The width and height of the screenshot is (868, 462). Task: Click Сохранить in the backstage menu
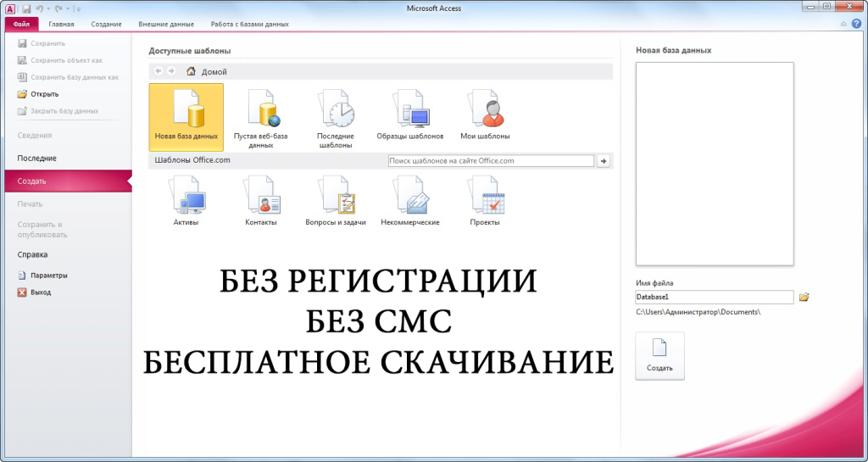(42, 43)
